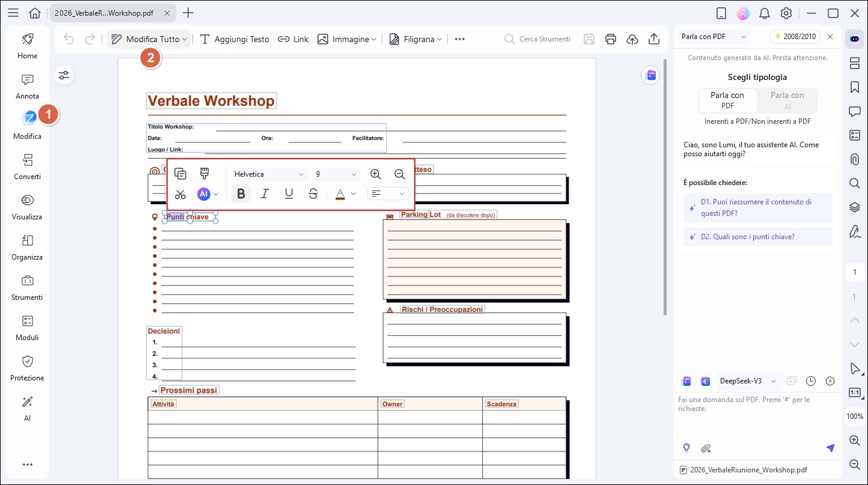Select the Annota tool in sidebar

point(27,86)
